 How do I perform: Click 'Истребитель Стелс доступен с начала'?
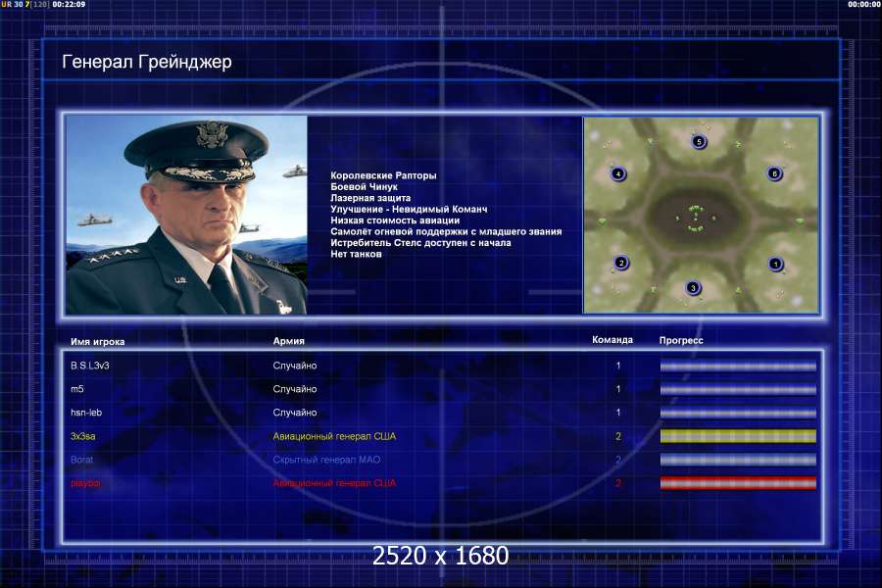pyautogui.click(x=420, y=243)
